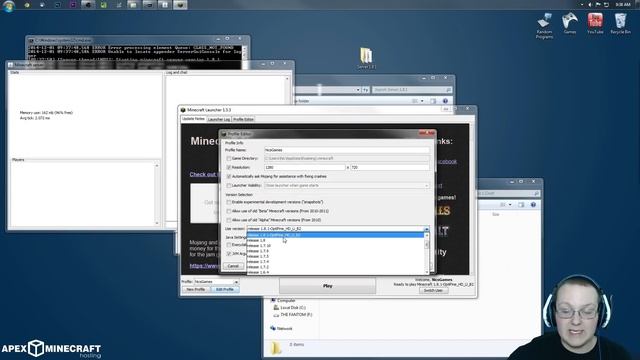This screenshot has height=360, width=640.
Task: Collapse the Use version dropdown arrow
Action: tap(427, 229)
